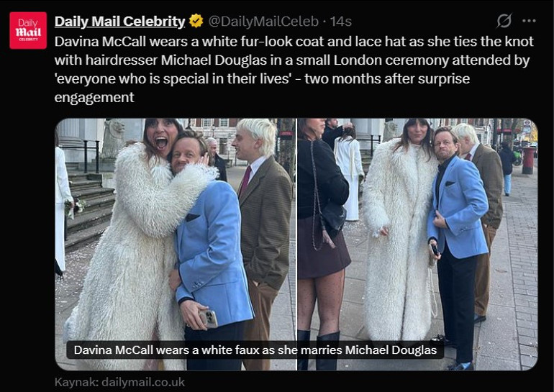This screenshot has height=392, width=554.
Task: Click the @DailyMailCeleb handle
Action: click(263, 22)
